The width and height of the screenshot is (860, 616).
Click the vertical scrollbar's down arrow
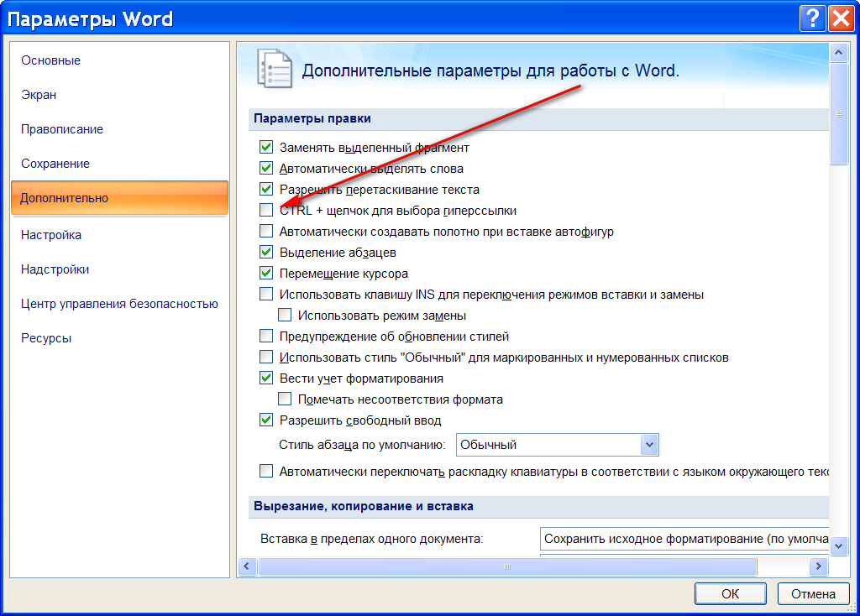point(838,546)
